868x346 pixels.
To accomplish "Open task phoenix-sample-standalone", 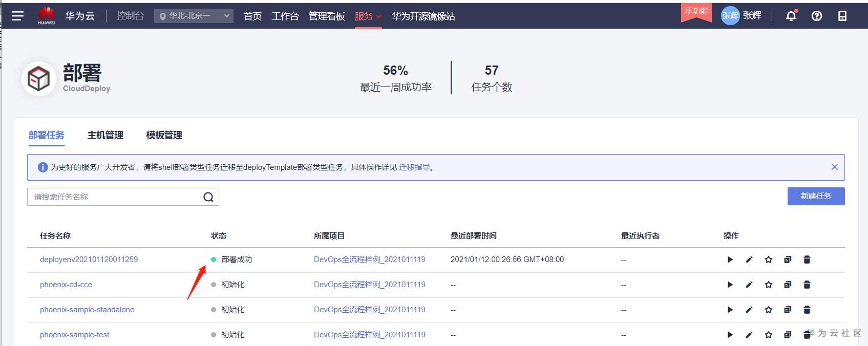I will [x=87, y=310].
